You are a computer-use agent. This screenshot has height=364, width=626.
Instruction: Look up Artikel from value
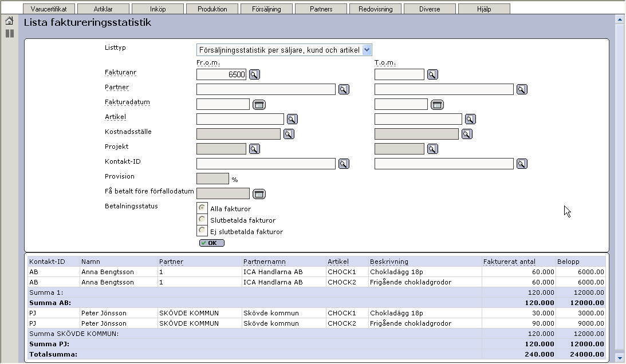point(292,119)
